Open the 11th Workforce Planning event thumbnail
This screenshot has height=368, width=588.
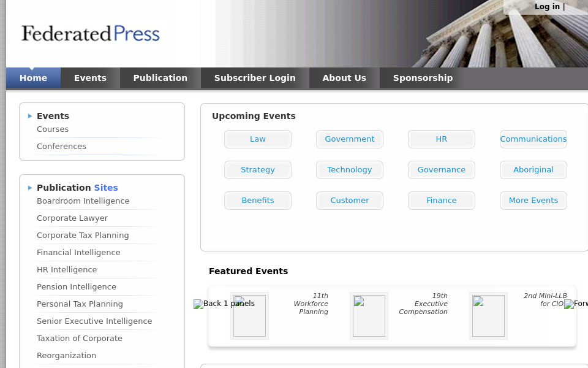click(249, 316)
